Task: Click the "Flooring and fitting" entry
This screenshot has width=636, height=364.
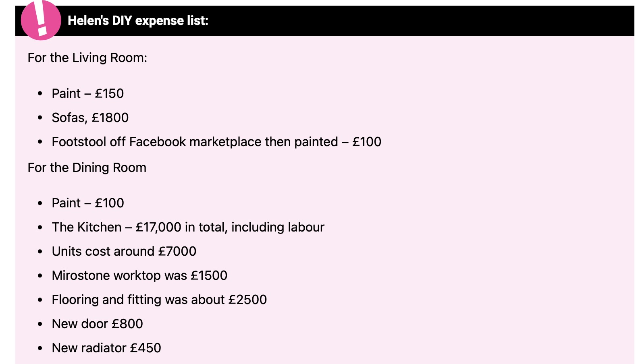Action: coord(159,300)
